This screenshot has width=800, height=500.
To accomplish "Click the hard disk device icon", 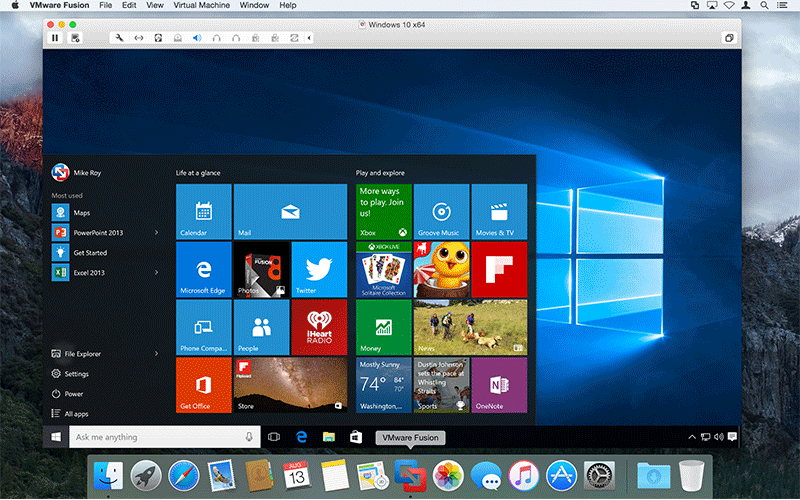I will click(x=158, y=38).
